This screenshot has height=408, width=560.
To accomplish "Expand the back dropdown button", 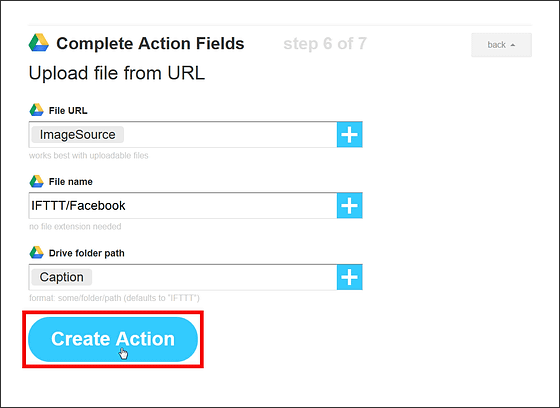I will [x=501, y=45].
